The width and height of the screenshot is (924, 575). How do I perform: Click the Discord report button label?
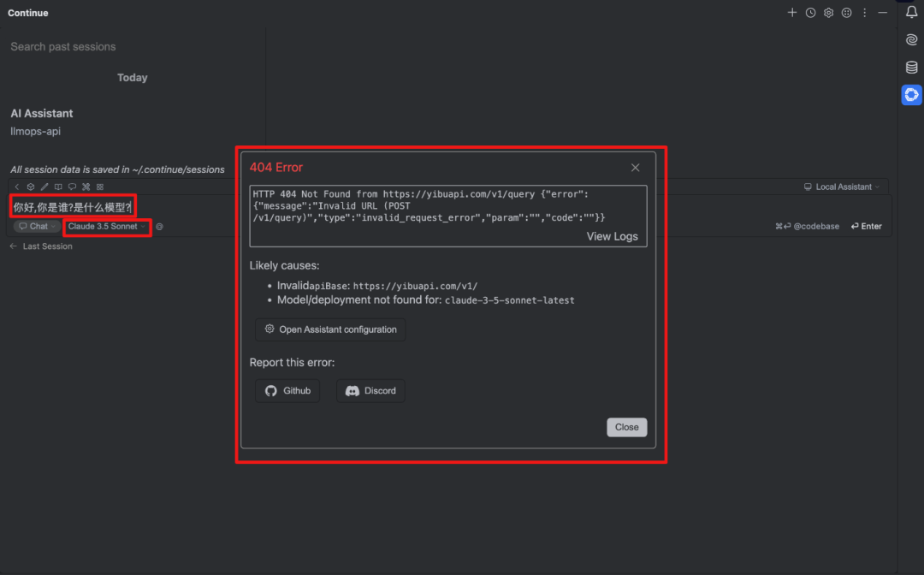coord(380,390)
